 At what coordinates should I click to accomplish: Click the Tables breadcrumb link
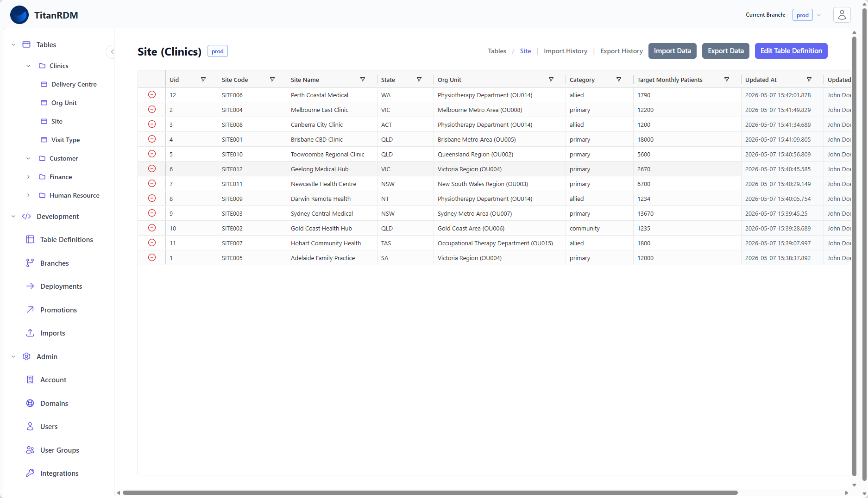coord(497,51)
